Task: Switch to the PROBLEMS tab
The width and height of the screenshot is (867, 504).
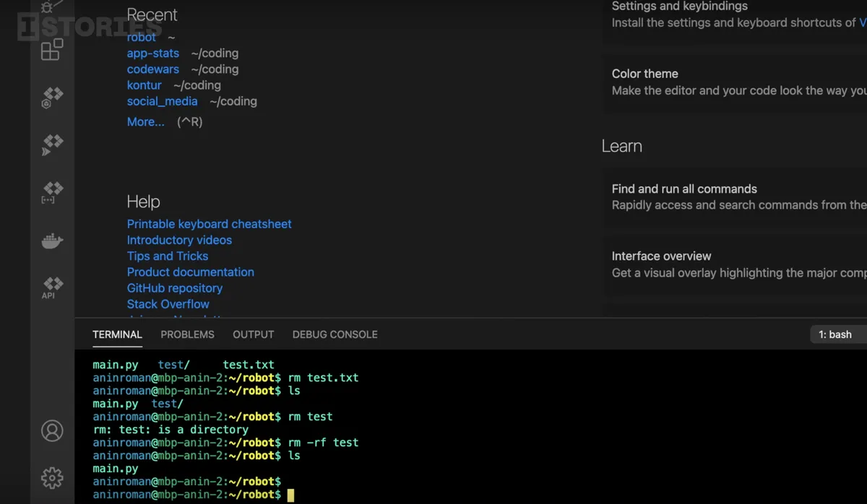Action: (187, 334)
